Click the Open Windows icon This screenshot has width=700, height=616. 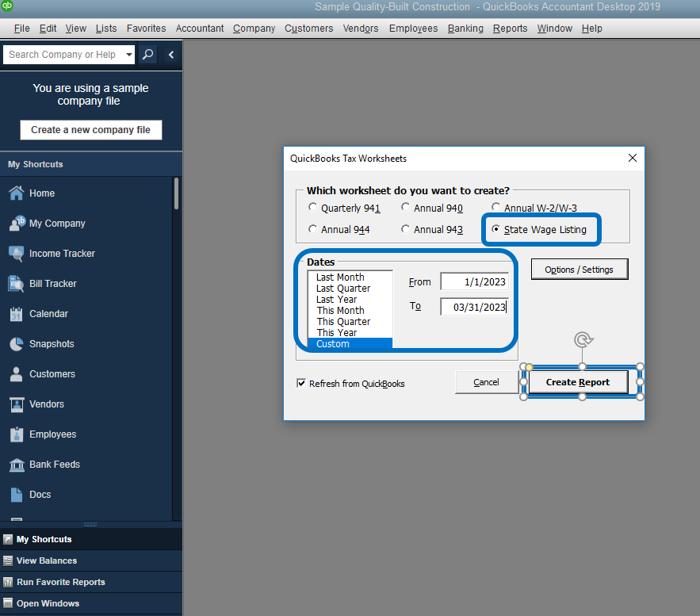pos(8,603)
